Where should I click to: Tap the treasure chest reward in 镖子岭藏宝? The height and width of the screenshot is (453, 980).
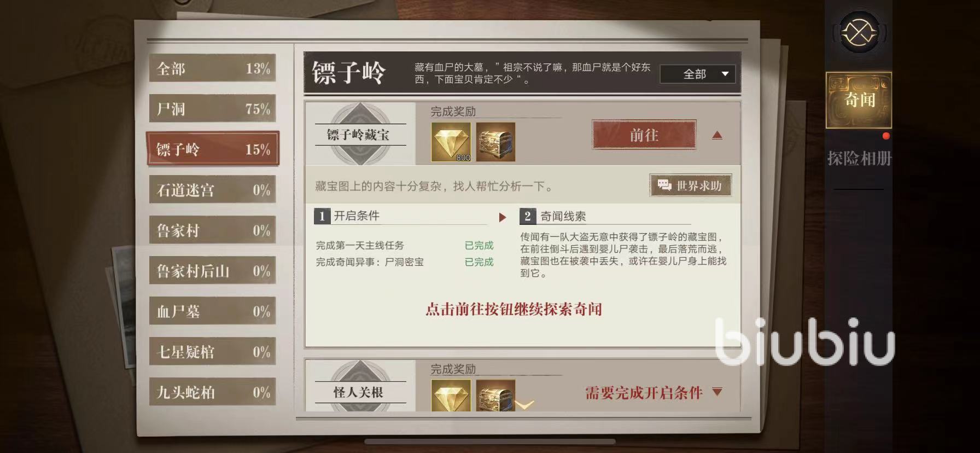click(495, 142)
